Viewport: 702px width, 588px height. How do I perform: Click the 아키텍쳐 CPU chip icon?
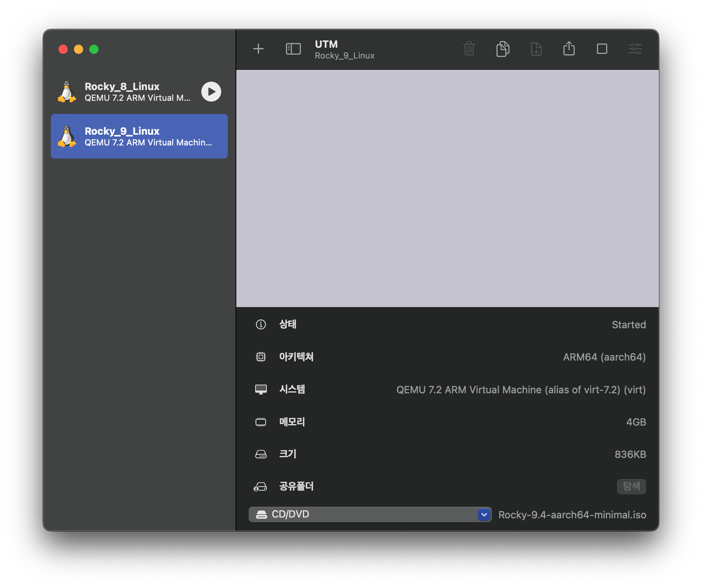(x=261, y=357)
